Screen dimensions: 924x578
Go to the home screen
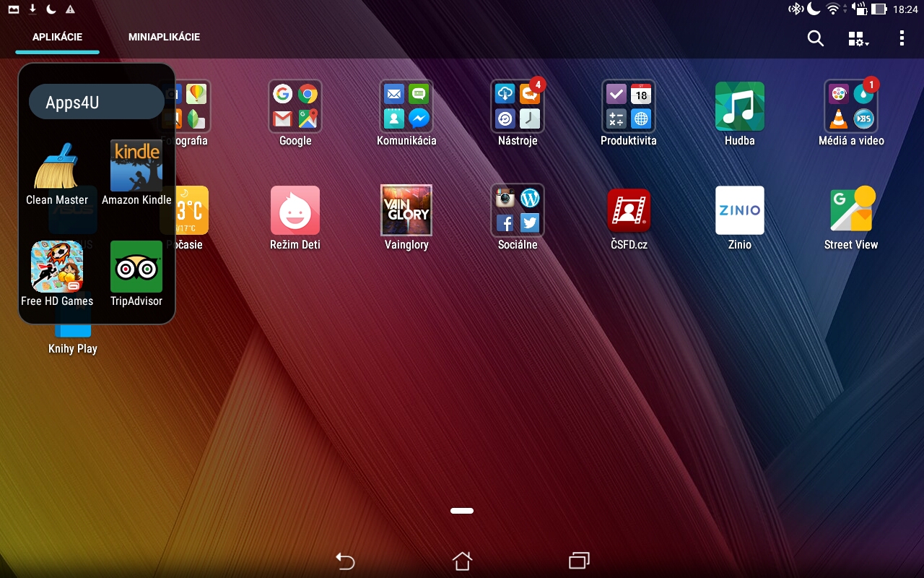coord(462,561)
